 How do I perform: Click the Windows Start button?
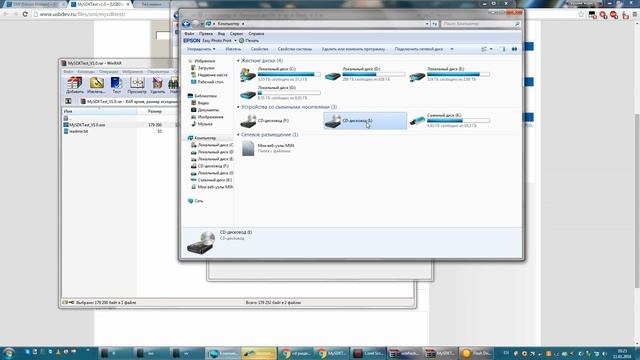click(8, 353)
